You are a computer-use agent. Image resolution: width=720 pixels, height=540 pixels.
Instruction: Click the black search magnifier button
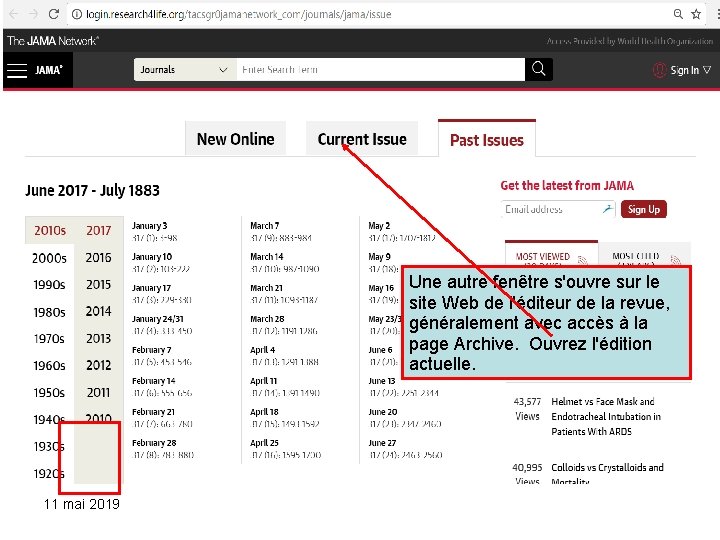539,69
